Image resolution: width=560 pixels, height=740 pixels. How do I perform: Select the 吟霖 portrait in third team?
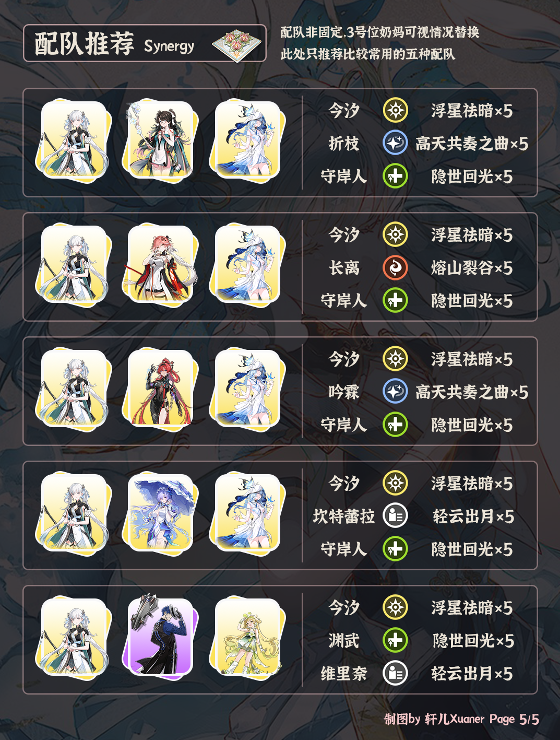point(159,389)
